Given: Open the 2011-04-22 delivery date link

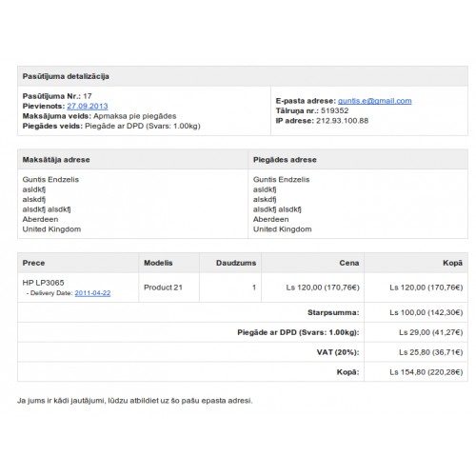Looking at the screenshot, I should pos(92,293).
